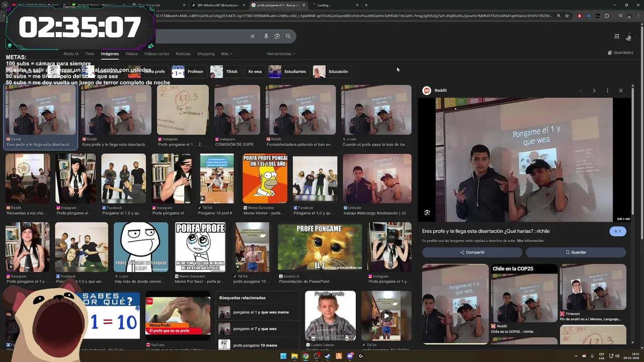Click the Compartir share button
644x362 pixels.
coord(472,252)
